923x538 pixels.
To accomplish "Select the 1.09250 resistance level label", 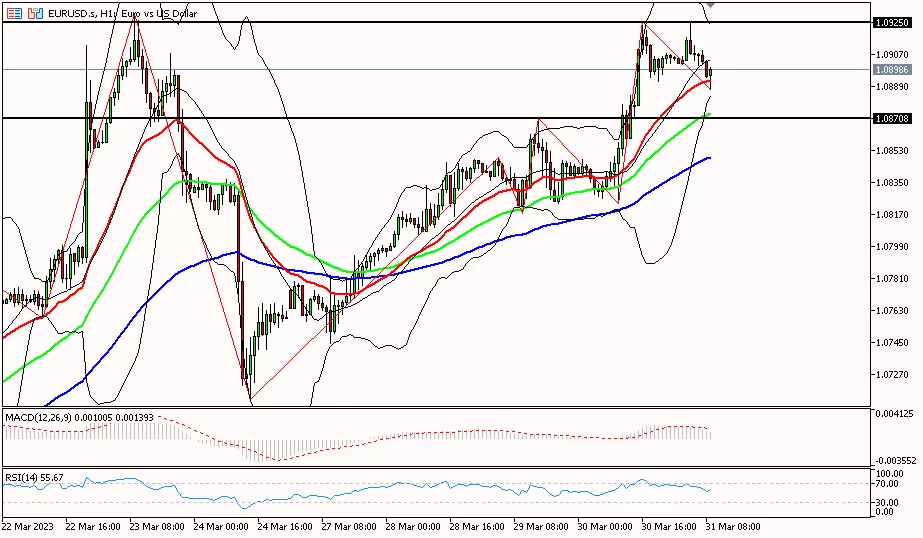I will pyautogui.click(x=892, y=22).
